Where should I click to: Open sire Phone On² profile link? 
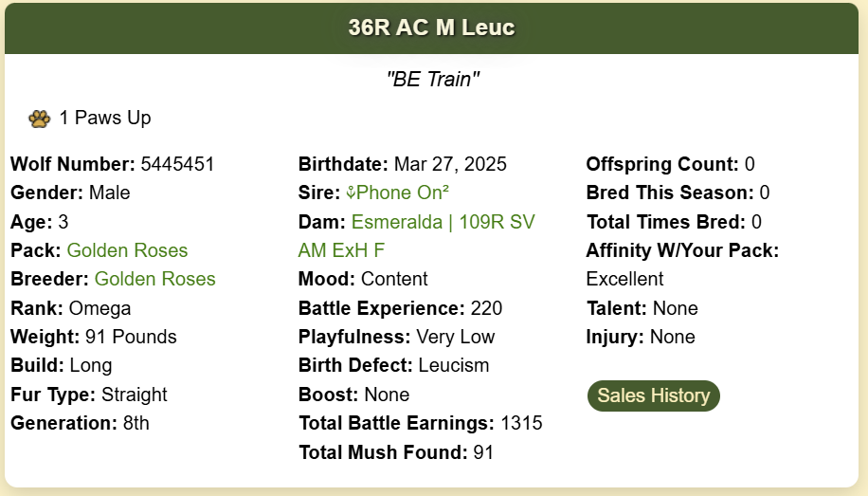[397, 193]
